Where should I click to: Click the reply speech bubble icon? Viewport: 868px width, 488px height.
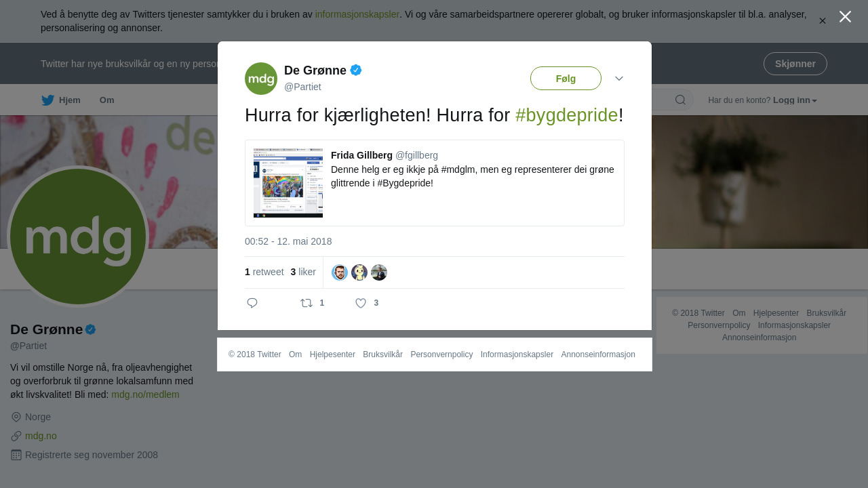(x=252, y=303)
